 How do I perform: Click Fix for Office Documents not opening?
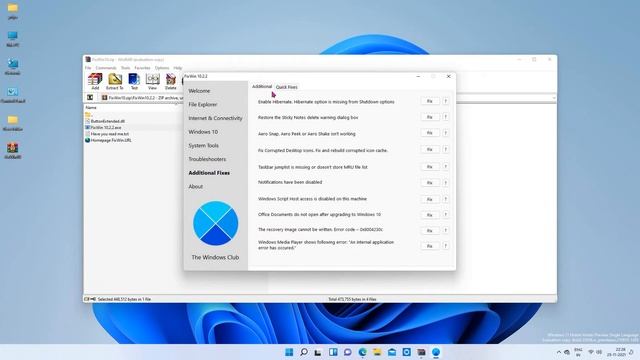(x=430, y=214)
